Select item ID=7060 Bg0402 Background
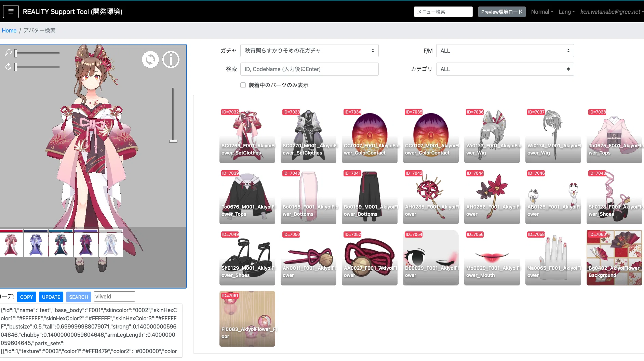Image resolution: width=644 pixels, height=361 pixels. tap(614, 258)
